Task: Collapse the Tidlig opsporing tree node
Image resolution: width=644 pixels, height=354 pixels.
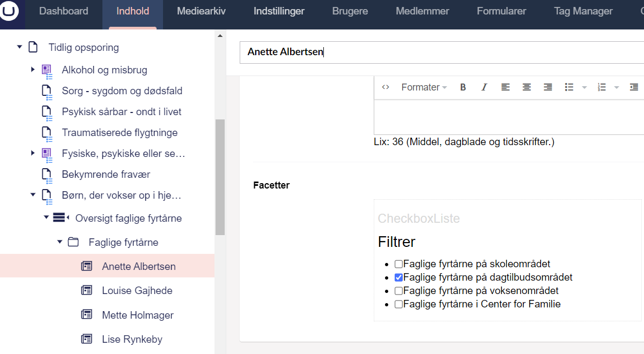Action: [19, 47]
